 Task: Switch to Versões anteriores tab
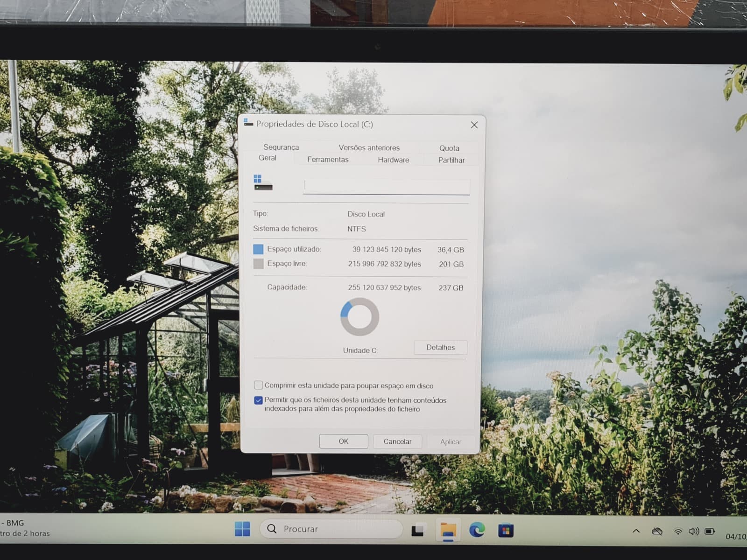pyautogui.click(x=369, y=147)
